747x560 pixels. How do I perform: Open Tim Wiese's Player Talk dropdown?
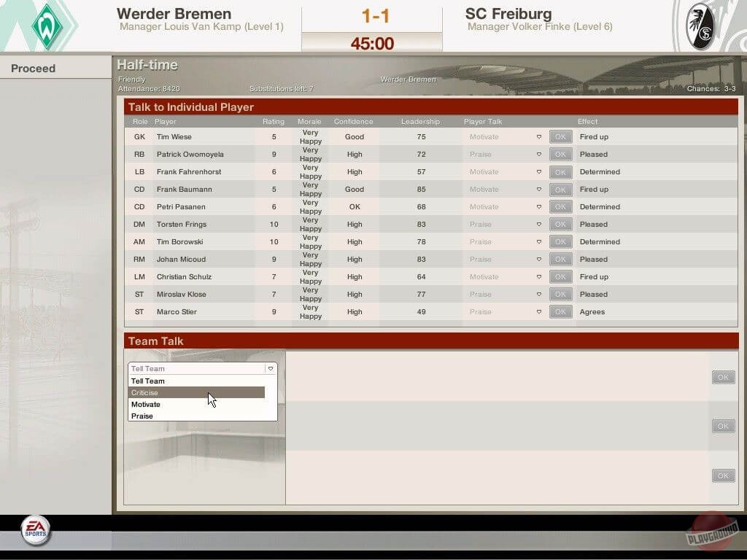pyautogui.click(x=539, y=137)
